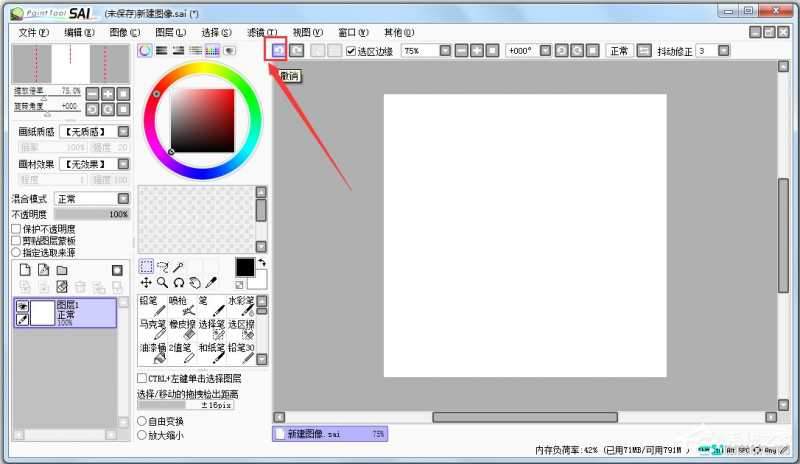Select the magic wand tool
The width and height of the screenshot is (800, 464).
(178, 267)
